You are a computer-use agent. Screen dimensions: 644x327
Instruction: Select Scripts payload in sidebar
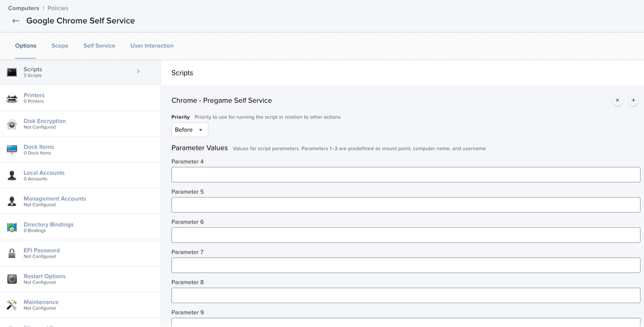coord(80,72)
